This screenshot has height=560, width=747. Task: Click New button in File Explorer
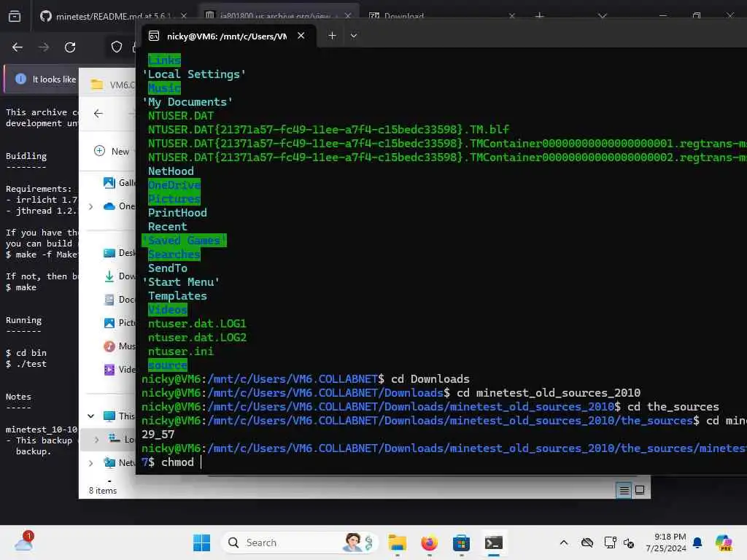[x=112, y=151]
